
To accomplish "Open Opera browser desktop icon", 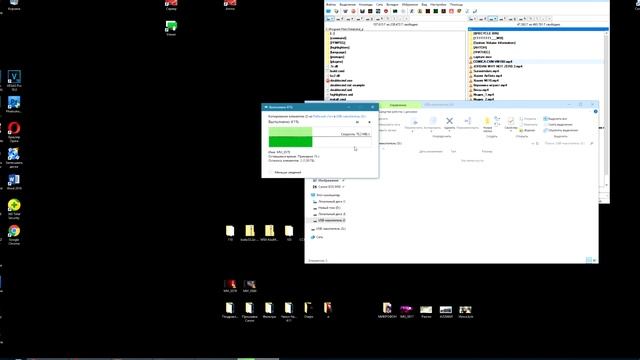I will point(14,132).
